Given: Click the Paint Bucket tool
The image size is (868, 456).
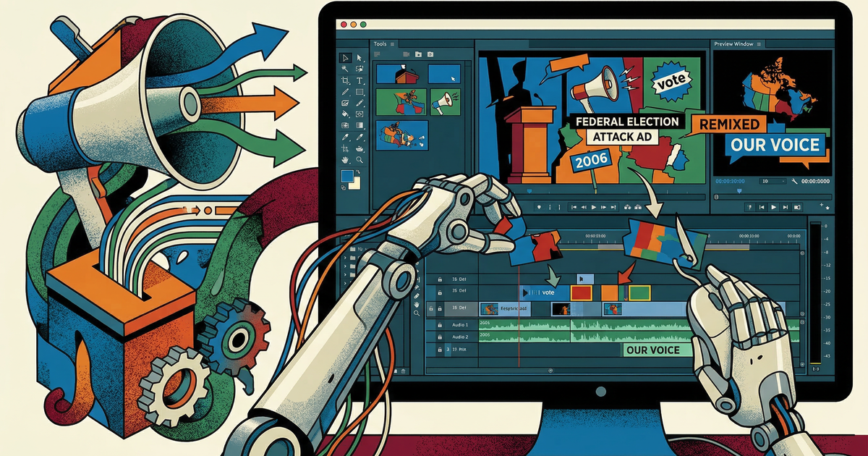Looking at the screenshot, I should tap(346, 114).
